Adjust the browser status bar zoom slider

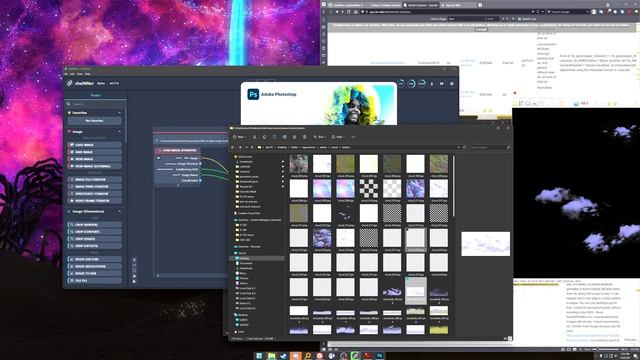[x=604, y=350]
